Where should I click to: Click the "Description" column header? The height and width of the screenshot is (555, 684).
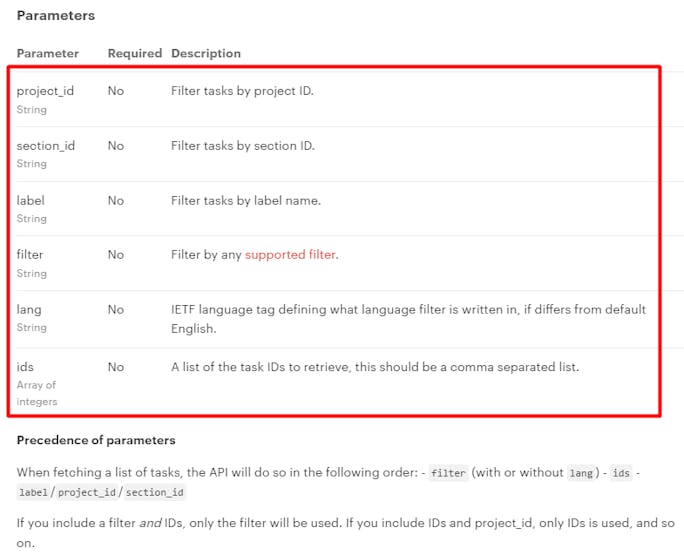[206, 53]
